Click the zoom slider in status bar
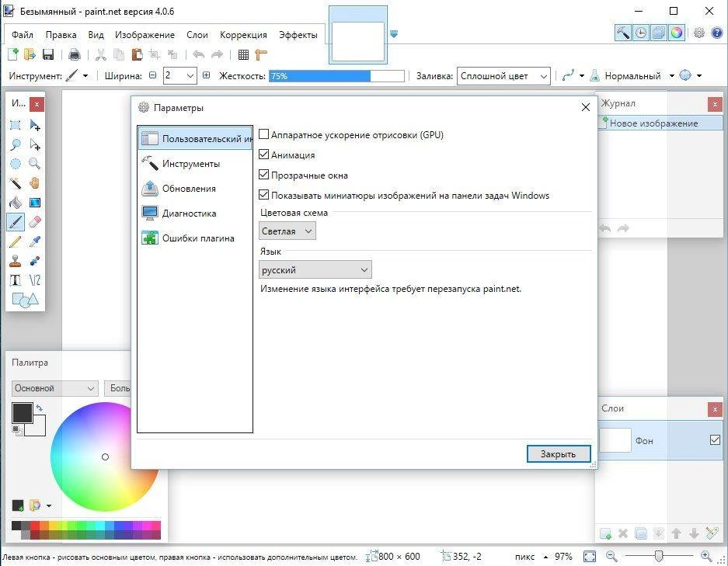The height and width of the screenshot is (566, 728). pos(658,555)
